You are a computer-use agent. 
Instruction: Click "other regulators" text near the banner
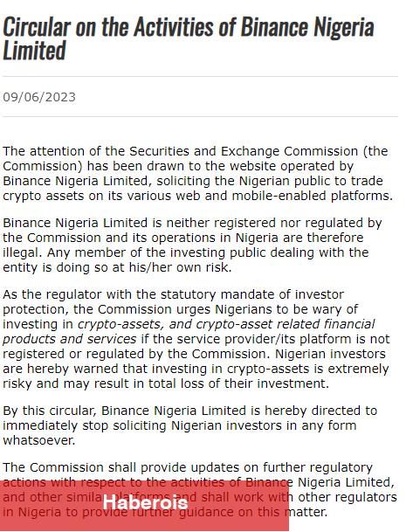click(348, 497)
